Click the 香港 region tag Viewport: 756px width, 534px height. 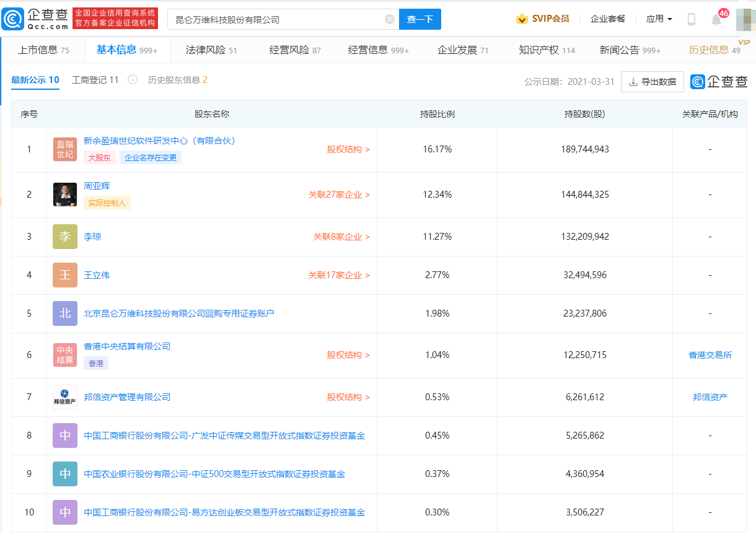point(96,363)
